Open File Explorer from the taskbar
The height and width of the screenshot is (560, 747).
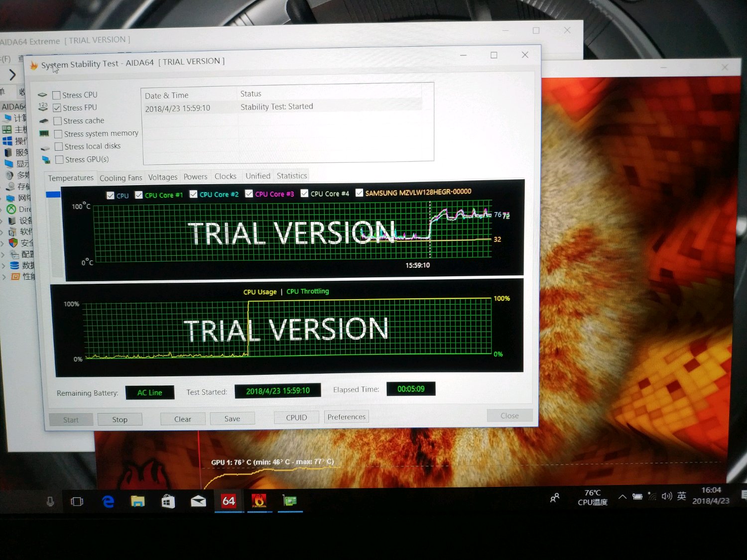(x=138, y=501)
